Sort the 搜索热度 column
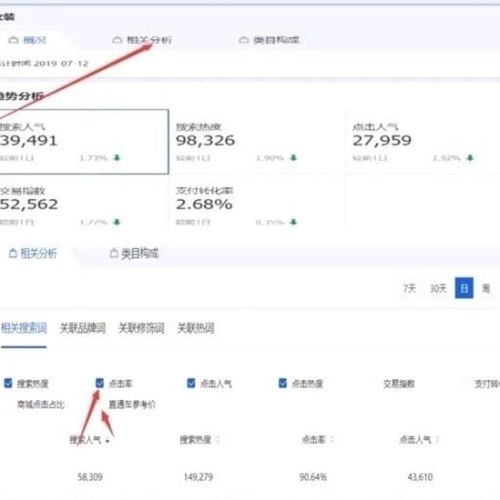This screenshot has width=500, height=500. coord(218,440)
